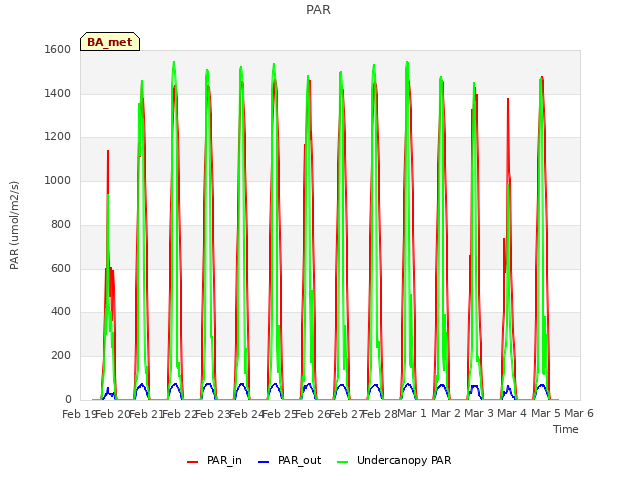Click the Mar 5 x-axis label
The height and width of the screenshot is (480, 640).
(x=546, y=413)
